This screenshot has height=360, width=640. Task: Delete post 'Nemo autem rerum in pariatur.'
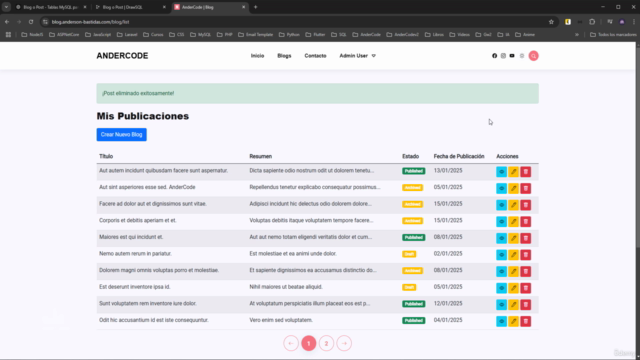526,255
